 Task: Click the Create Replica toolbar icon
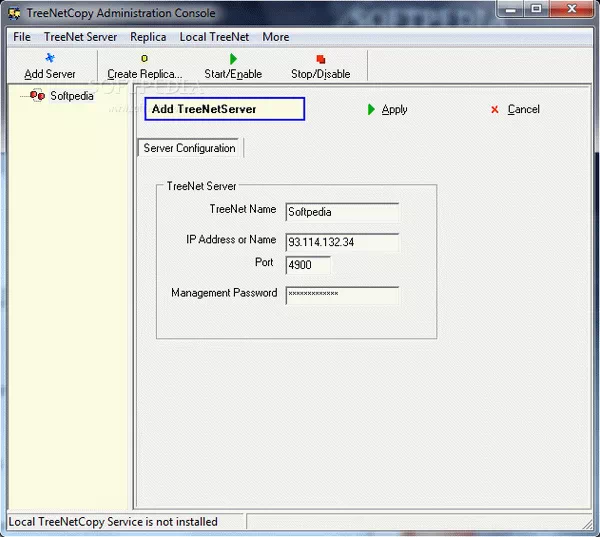tap(144, 59)
